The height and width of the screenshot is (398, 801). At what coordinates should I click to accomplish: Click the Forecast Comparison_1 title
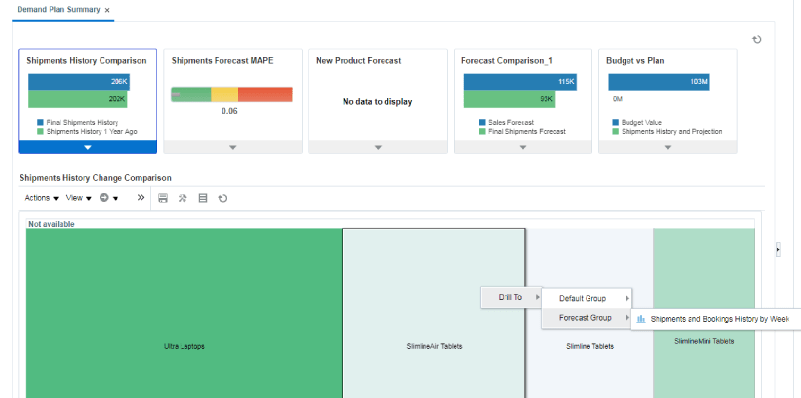(x=507, y=61)
